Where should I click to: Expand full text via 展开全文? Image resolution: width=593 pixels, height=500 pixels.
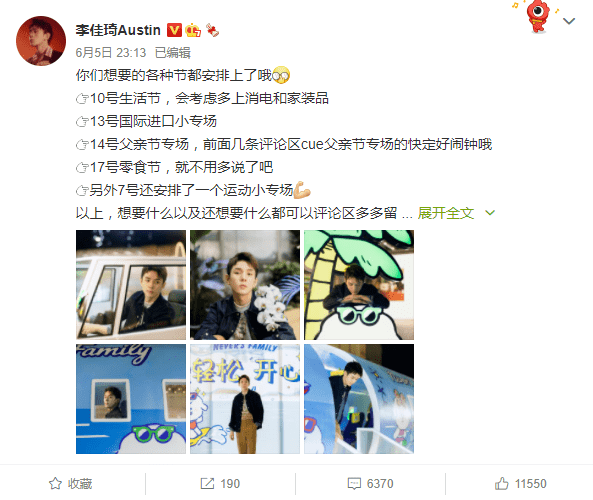pyautogui.click(x=446, y=213)
